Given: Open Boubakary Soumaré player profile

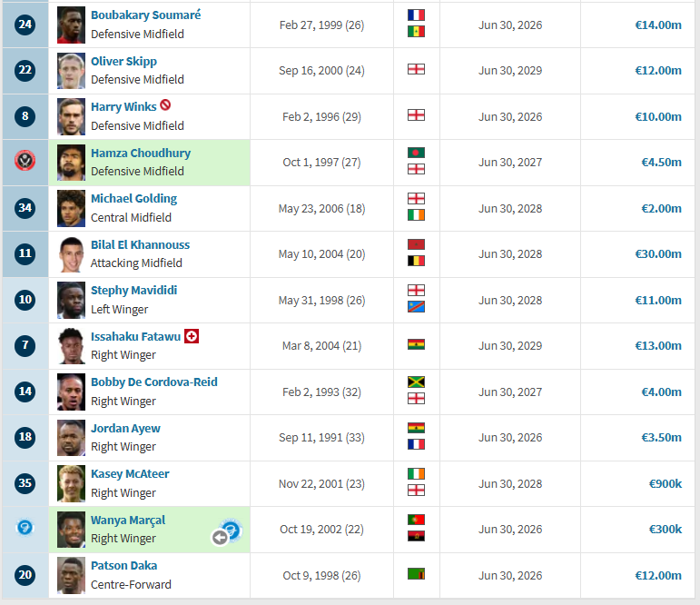Looking at the screenshot, I should tap(146, 15).
